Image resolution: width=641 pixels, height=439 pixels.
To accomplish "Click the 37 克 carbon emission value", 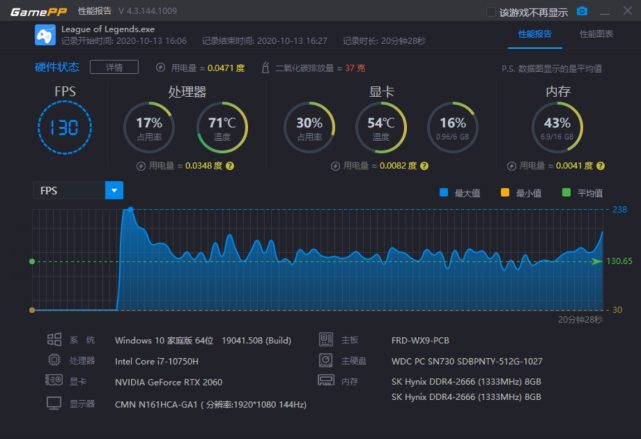I will (x=355, y=68).
